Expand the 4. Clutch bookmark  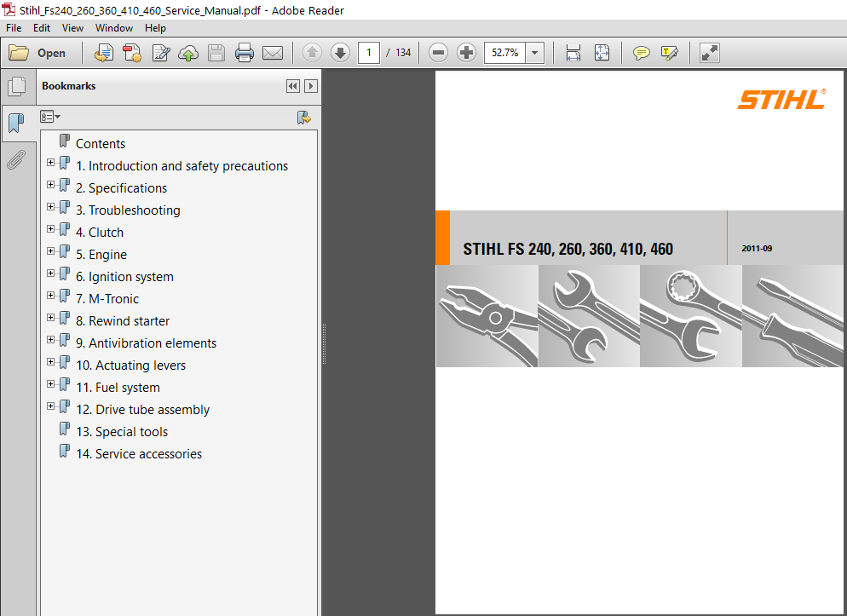[x=50, y=228]
